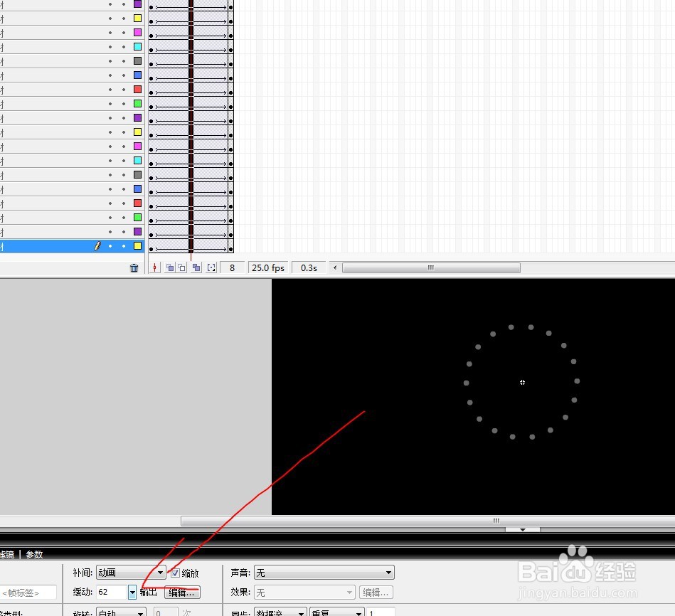Switch to the 参数 tab

(34, 554)
